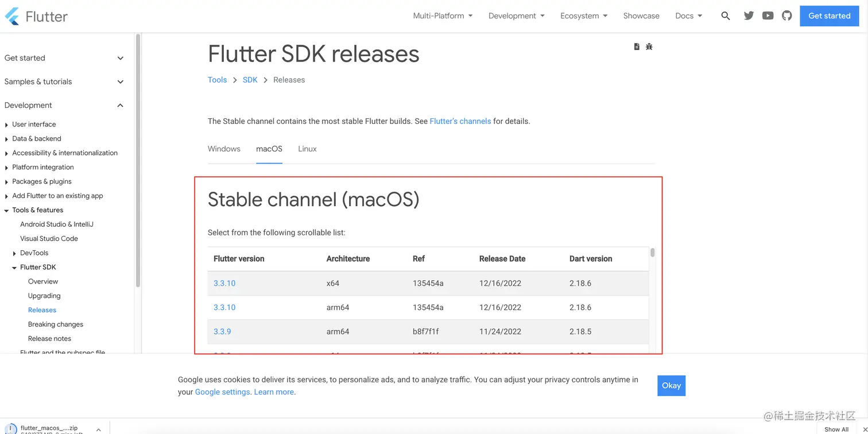Viewport: 868px width, 434px height.
Task: Open Learn more cookie link
Action: (x=274, y=392)
